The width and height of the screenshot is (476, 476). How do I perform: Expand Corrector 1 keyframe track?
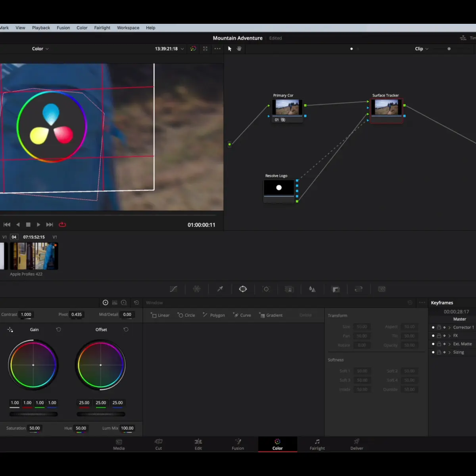[449, 328]
